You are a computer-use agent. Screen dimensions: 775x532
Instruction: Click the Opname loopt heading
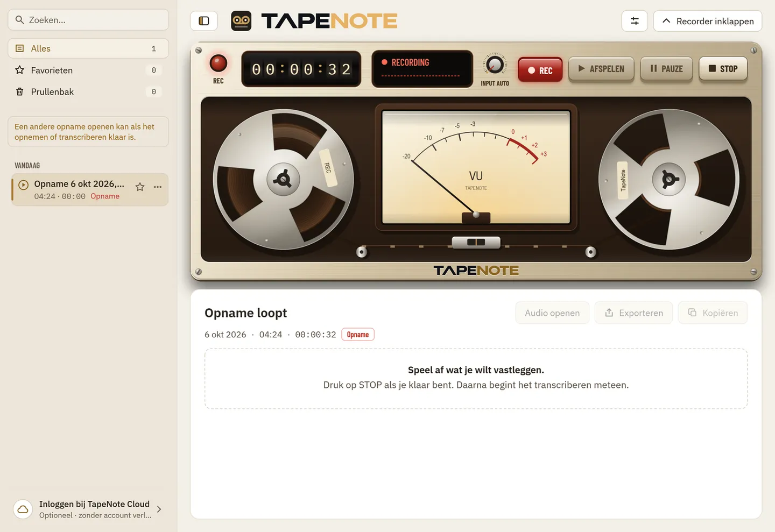(245, 313)
